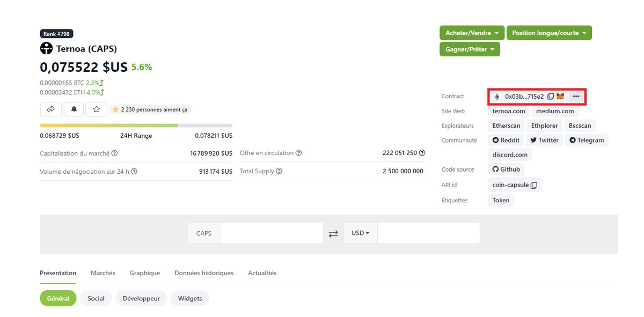Switch to the Présentation tab
The width and height of the screenshot is (644, 317).
pyautogui.click(x=58, y=273)
